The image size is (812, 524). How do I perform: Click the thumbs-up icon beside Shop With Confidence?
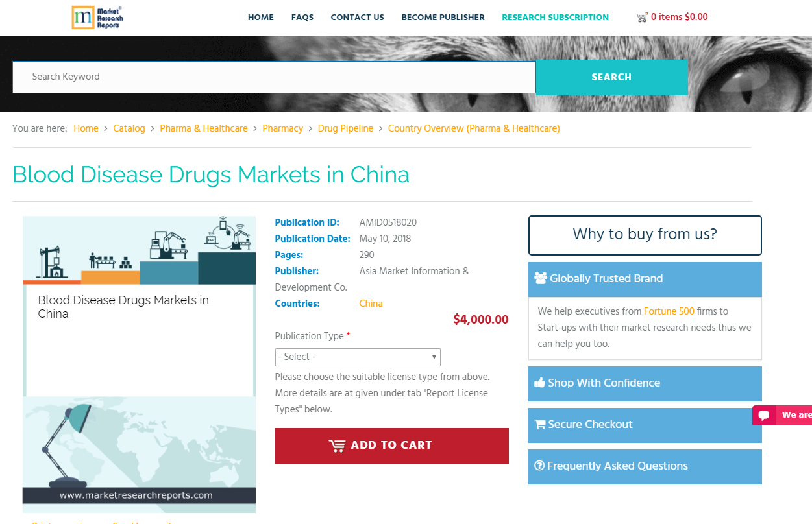539,383
